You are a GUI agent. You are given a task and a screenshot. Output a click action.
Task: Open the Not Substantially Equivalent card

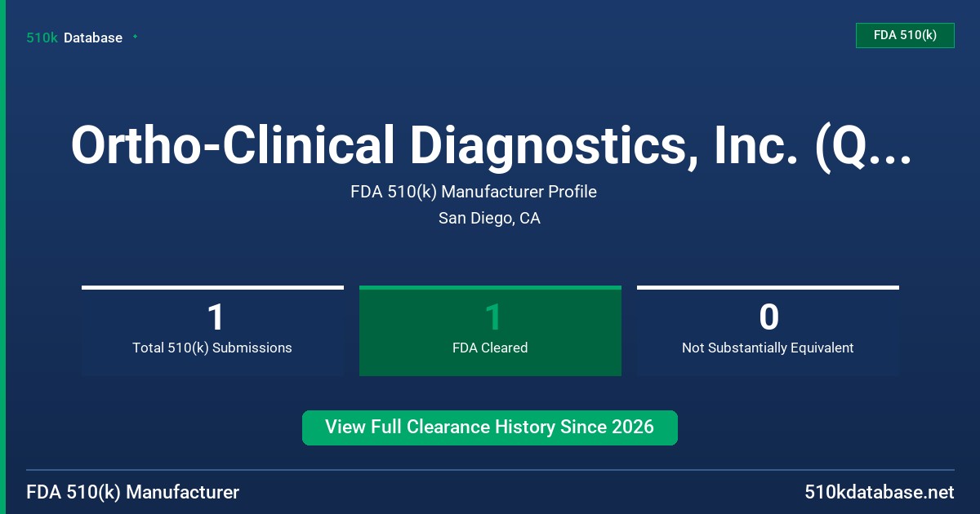tap(768, 330)
